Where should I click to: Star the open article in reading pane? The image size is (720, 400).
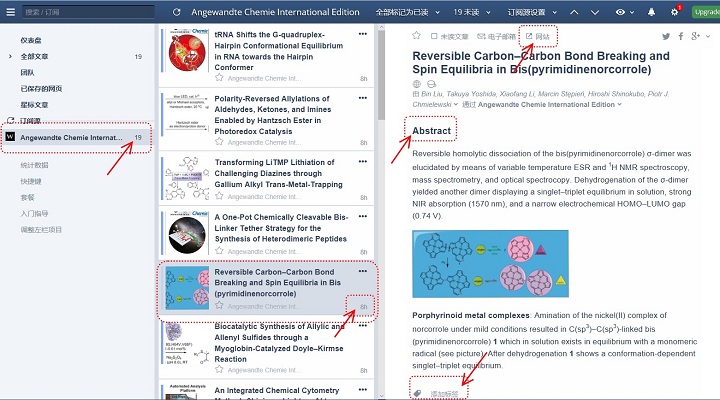pyautogui.click(x=416, y=36)
